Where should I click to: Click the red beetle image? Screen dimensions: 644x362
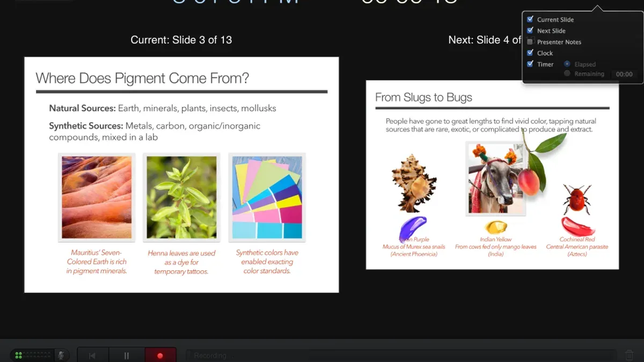[577, 199]
